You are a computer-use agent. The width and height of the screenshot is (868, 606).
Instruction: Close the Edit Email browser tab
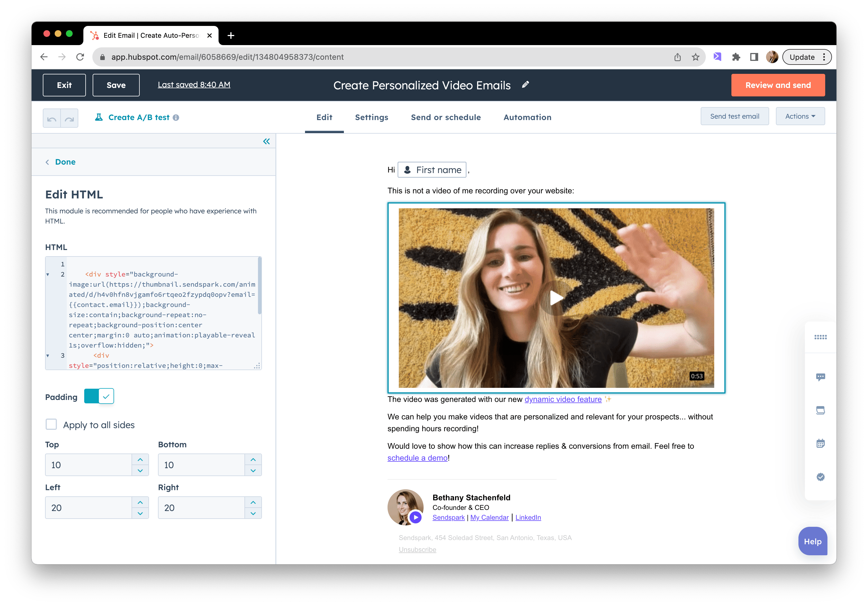coord(210,36)
